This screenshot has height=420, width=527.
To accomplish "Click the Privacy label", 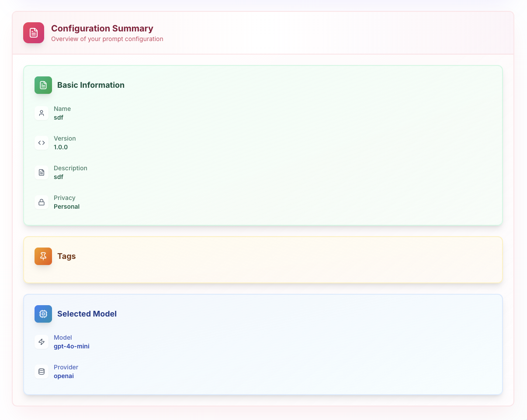I will click(65, 198).
